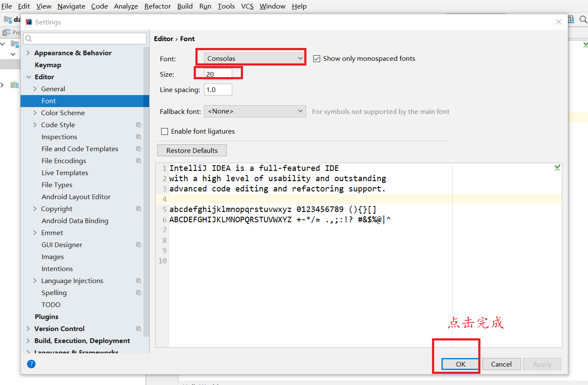Image resolution: width=588 pixels, height=385 pixels.
Task: Click Restore Defaults button
Action: pyautogui.click(x=192, y=150)
